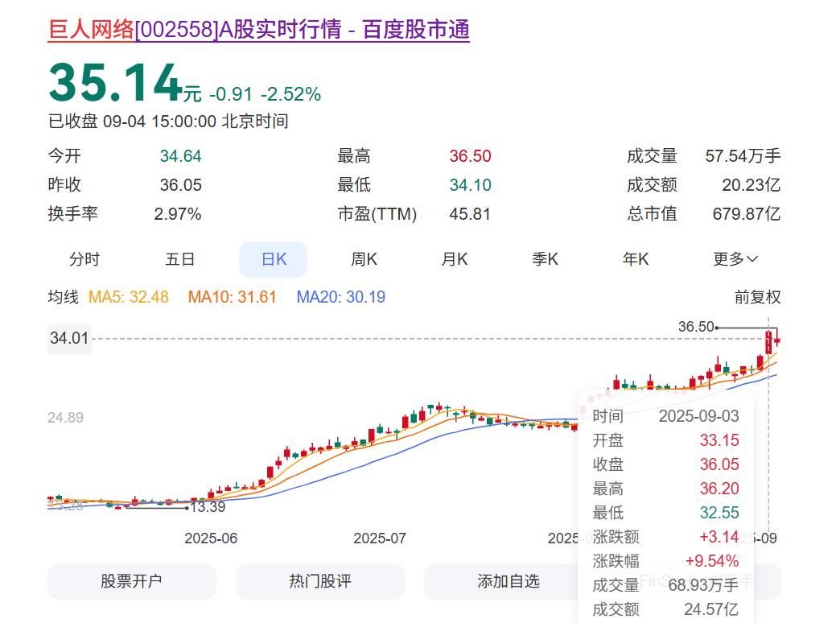This screenshot has width=840, height=623.
Task: Switch to the 五日 chart tab
Action: tap(180, 259)
